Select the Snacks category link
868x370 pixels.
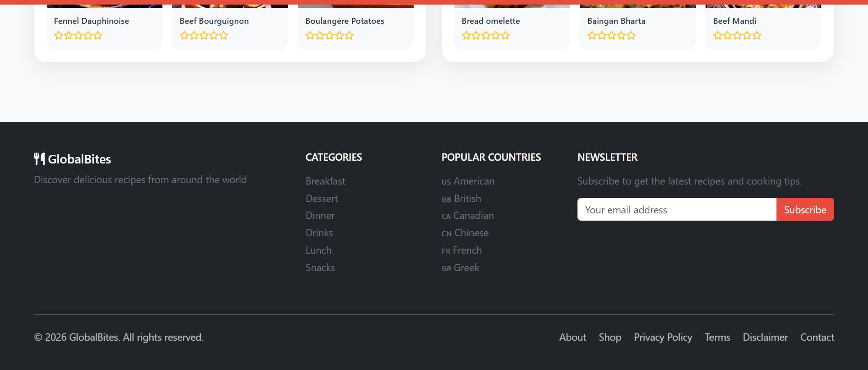(320, 268)
